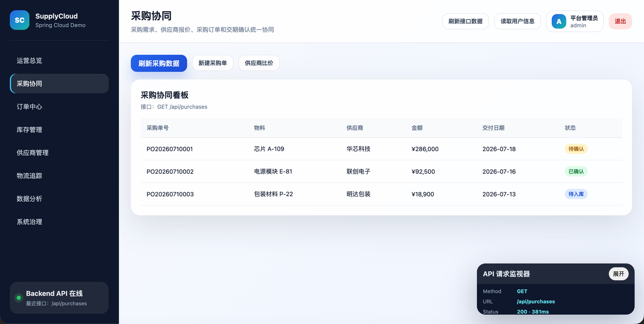Click the 物料 column header
Image resolution: width=644 pixels, height=324 pixels.
tap(260, 128)
